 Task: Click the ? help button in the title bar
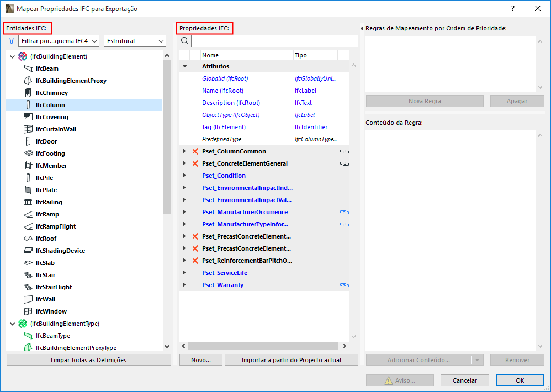pyautogui.click(x=513, y=8)
